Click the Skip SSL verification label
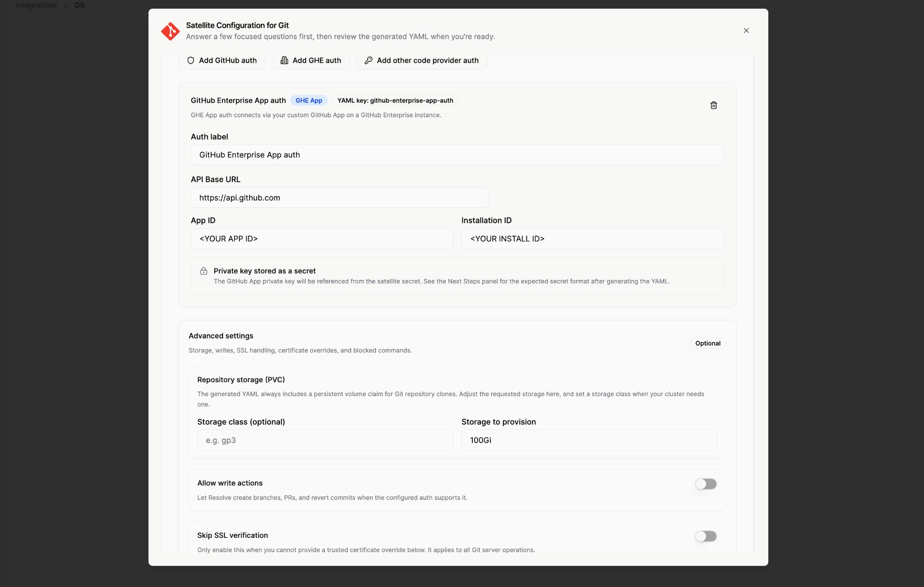 pos(232,536)
